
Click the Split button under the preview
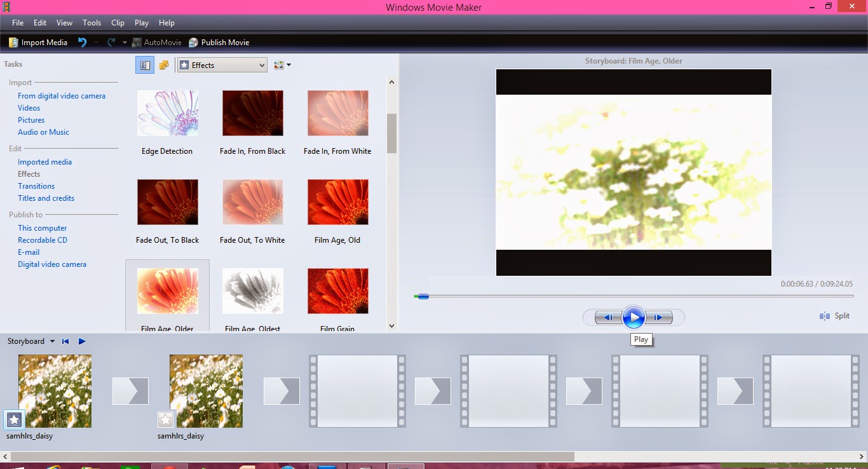click(x=834, y=316)
